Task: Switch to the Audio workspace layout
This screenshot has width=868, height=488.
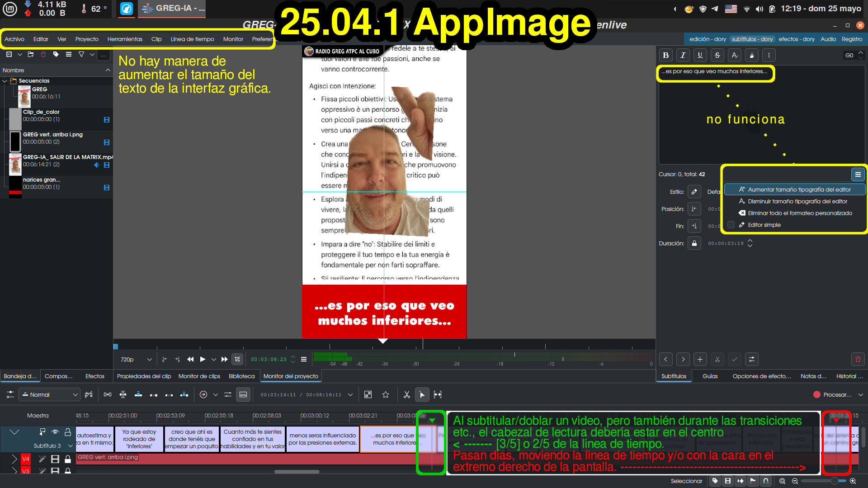Action: pos(828,39)
